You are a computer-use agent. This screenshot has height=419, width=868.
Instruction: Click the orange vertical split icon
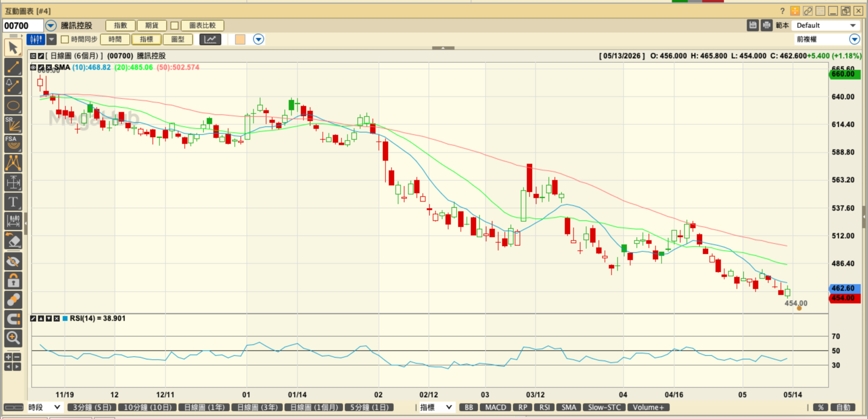click(795, 11)
